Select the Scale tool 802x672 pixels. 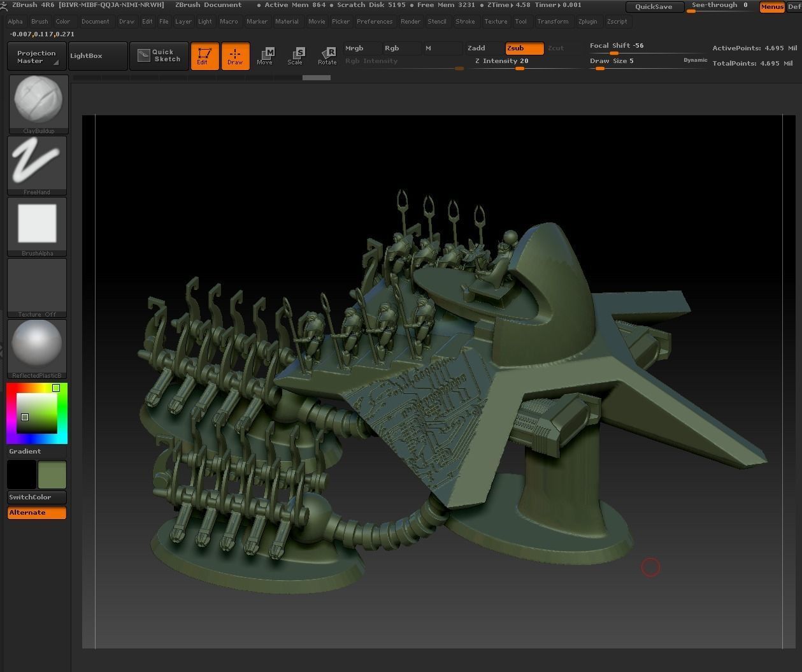coord(296,56)
